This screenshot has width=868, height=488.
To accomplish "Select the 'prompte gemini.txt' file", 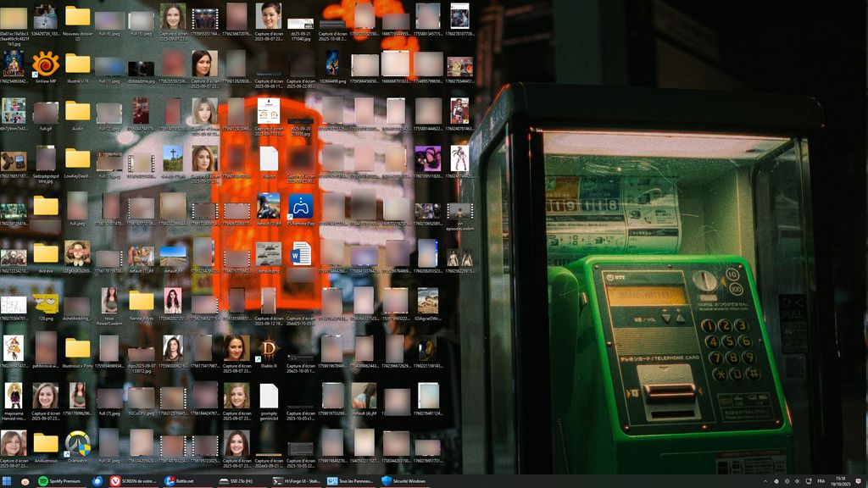I will [x=269, y=402].
